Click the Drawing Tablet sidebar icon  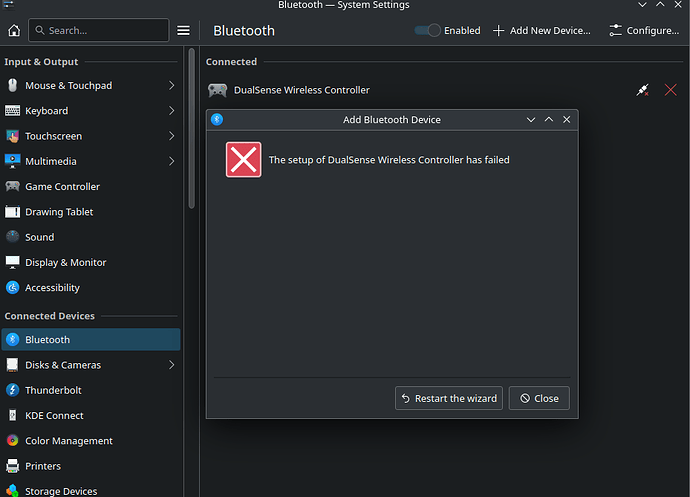click(12, 212)
